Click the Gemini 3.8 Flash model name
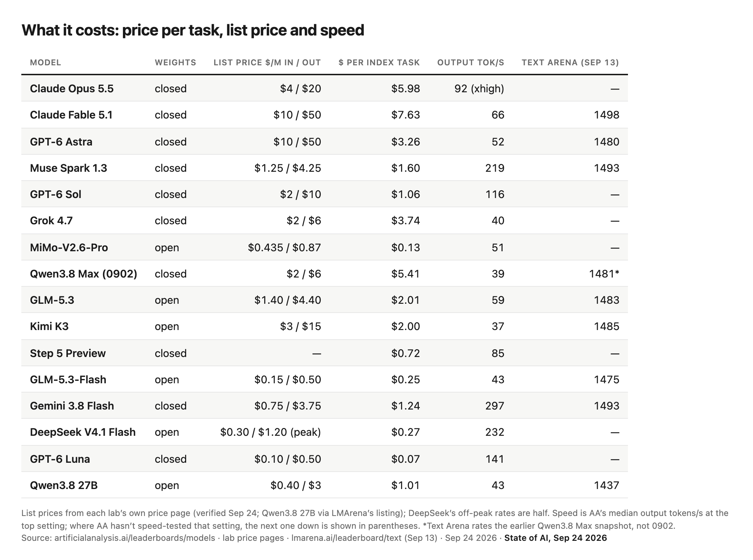Viewport: 753px width, 560px height. point(72,406)
